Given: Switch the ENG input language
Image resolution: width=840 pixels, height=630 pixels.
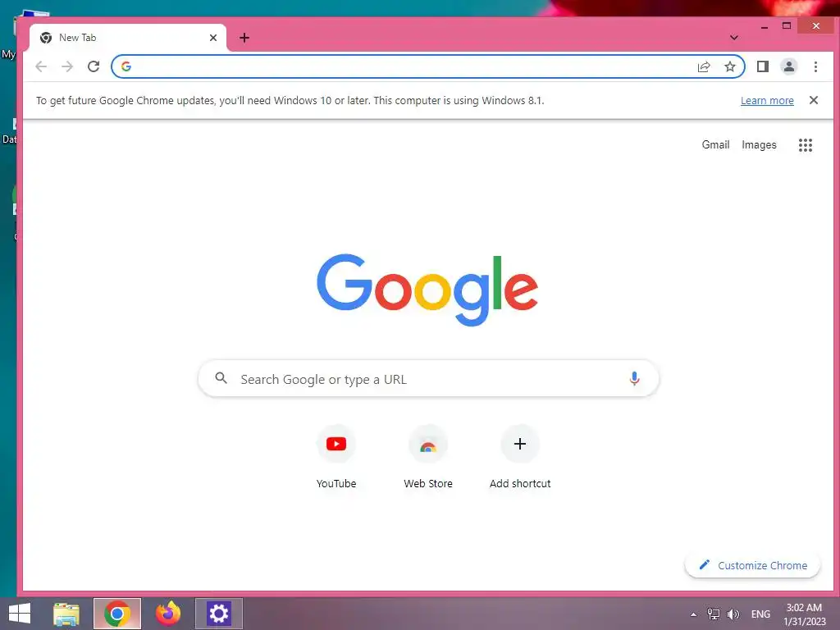Looking at the screenshot, I should click(x=760, y=614).
